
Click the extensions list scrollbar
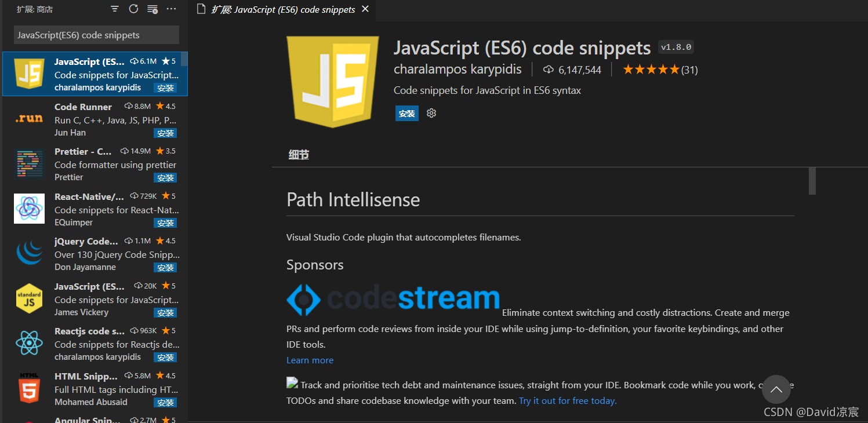point(184,59)
